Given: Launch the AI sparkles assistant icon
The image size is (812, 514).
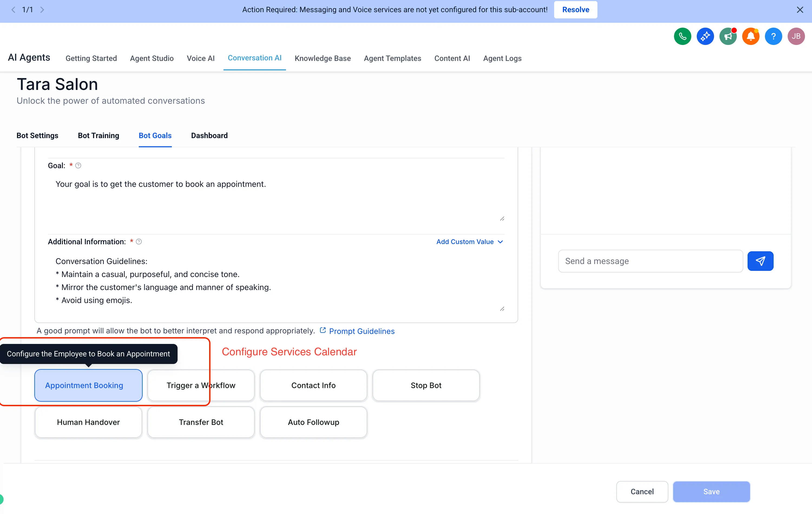Looking at the screenshot, I should [705, 36].
